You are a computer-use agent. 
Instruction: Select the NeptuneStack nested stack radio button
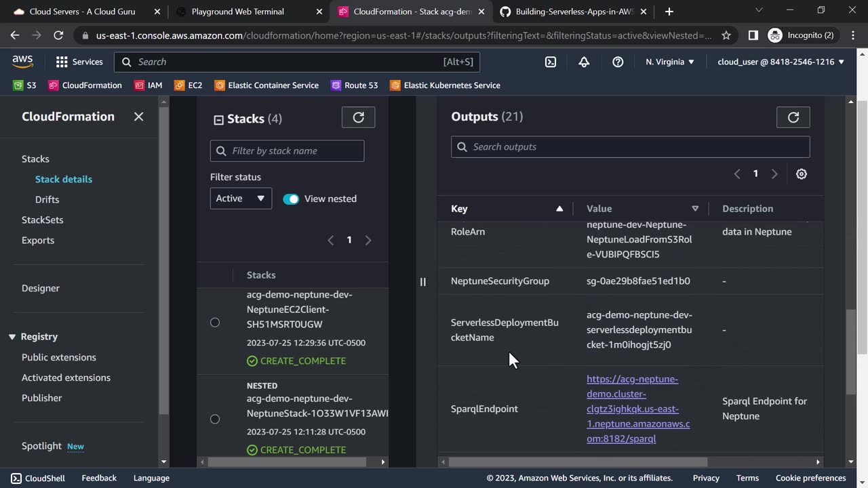point(215,419)
